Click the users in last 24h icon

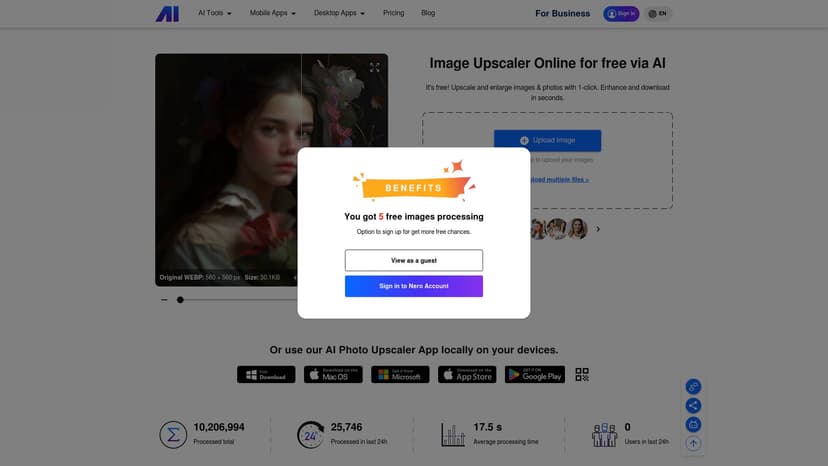point(605,435)
